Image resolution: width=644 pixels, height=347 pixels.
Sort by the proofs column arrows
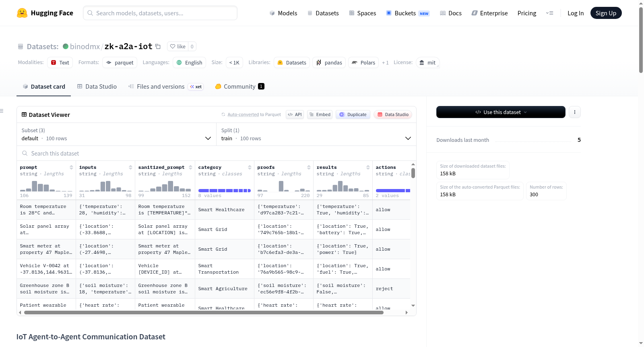tap(309, 167)
